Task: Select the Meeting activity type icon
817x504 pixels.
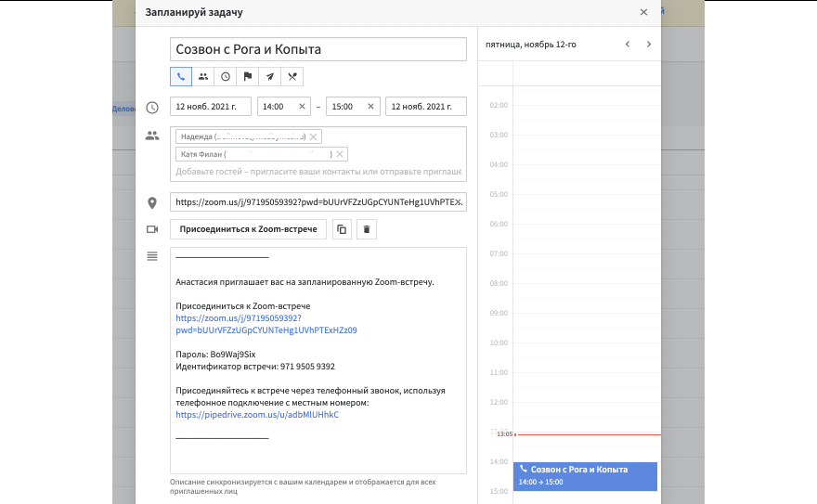Action: tap(203, 77)
